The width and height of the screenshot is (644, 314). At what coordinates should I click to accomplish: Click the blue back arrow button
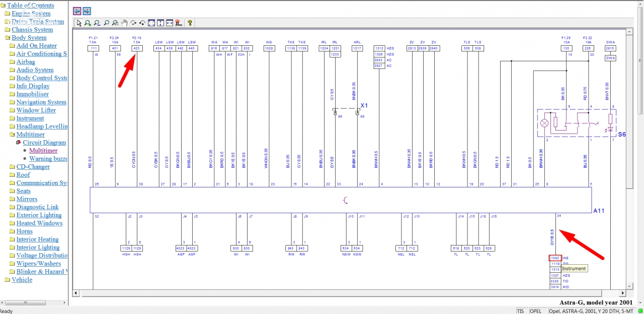[77, 11]
